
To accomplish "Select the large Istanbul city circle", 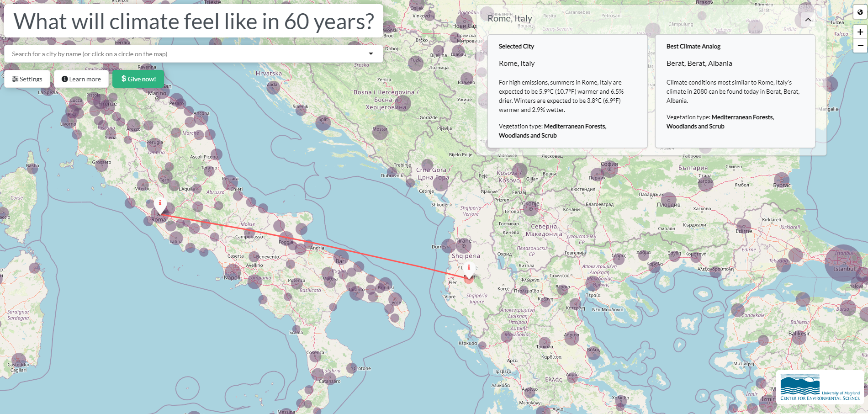I will [x=843, y=263].
